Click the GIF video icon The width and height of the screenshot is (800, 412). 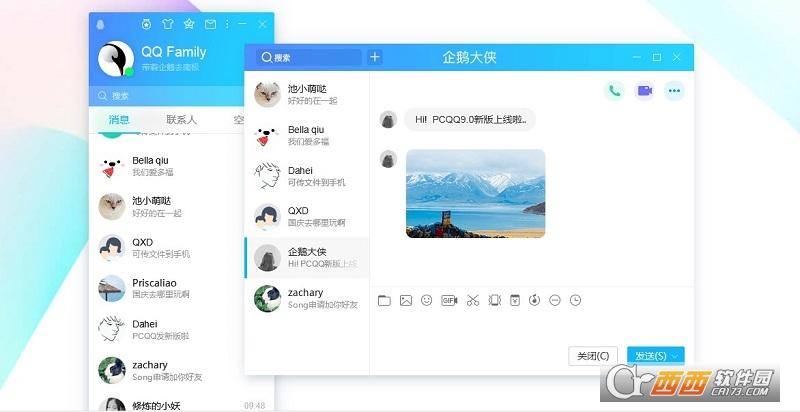pos(449,300)
